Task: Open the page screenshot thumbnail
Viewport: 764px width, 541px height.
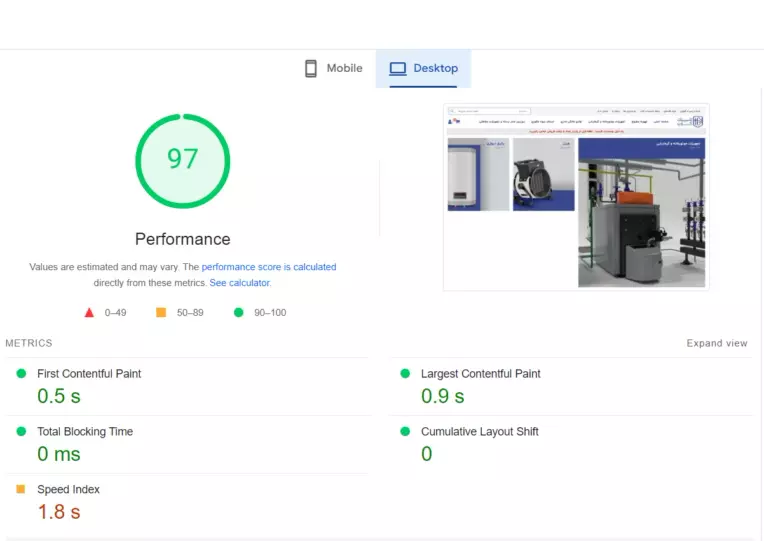Action: coord(576,197)
